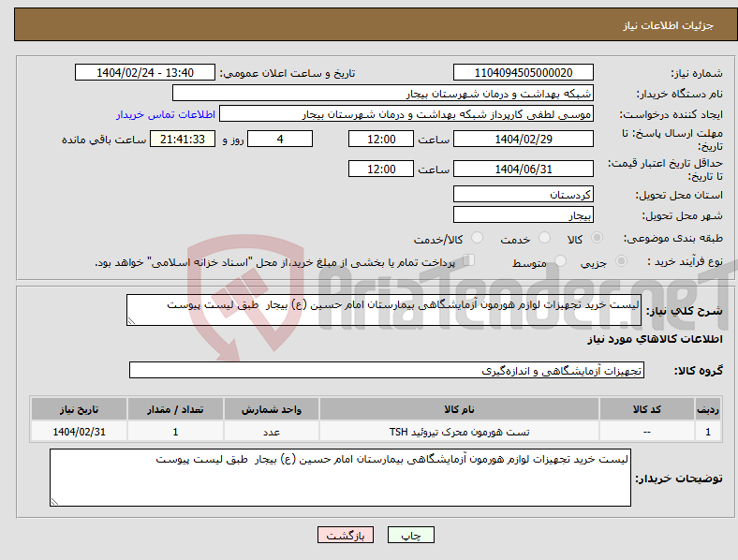The width and height of the screenshot is (738, 560).
Task: Toggle the Islamic treasury payment checkbox
Action: click(469, 259)
